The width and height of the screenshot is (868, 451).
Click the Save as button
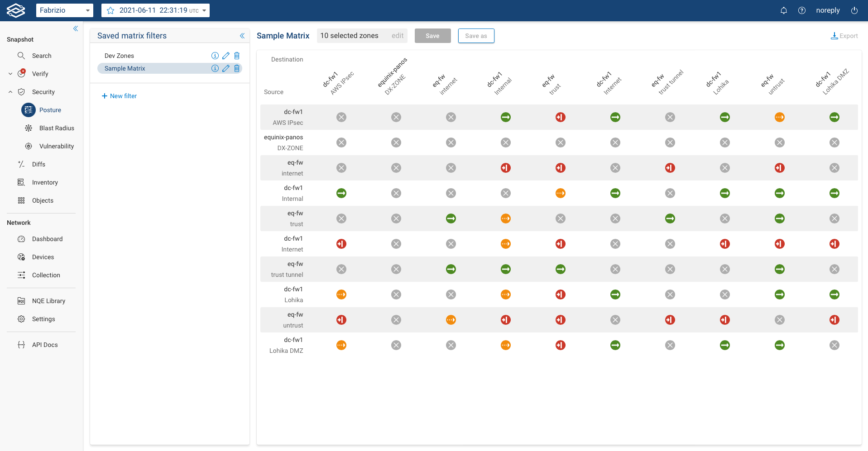[476, 36]
